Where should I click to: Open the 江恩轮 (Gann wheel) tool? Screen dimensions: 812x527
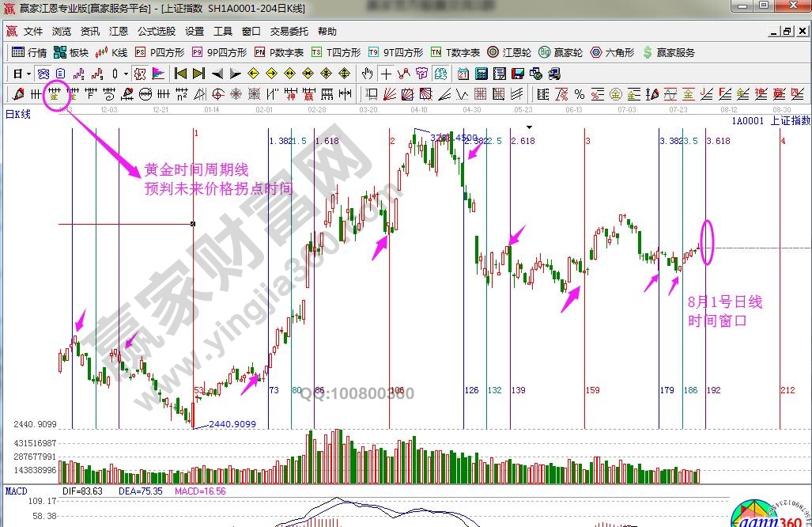pos(507,53)
